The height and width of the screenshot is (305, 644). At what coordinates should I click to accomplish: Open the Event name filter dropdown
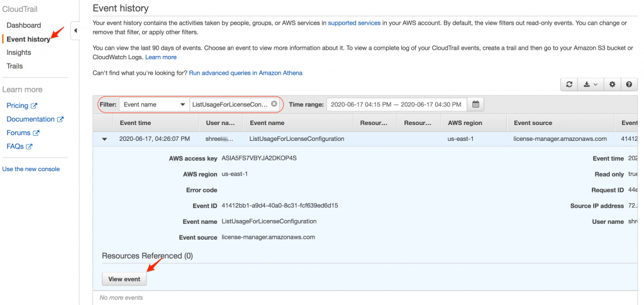pyautogui.click(x=155, y=104)
